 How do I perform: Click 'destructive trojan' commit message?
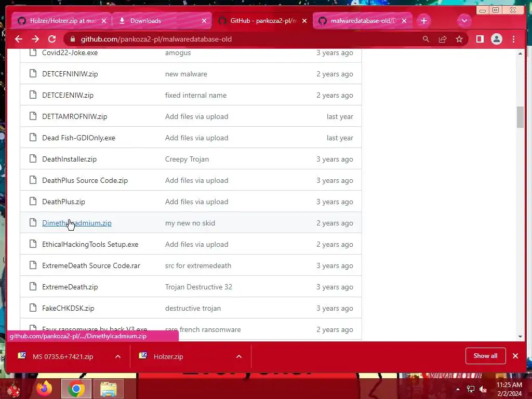pos(193,309)
